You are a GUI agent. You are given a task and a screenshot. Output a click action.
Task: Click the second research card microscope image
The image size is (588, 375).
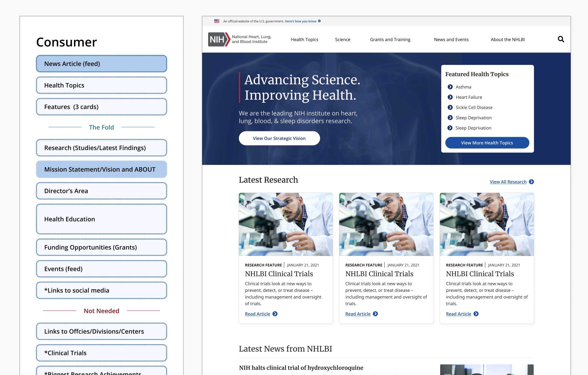(386, 224)
